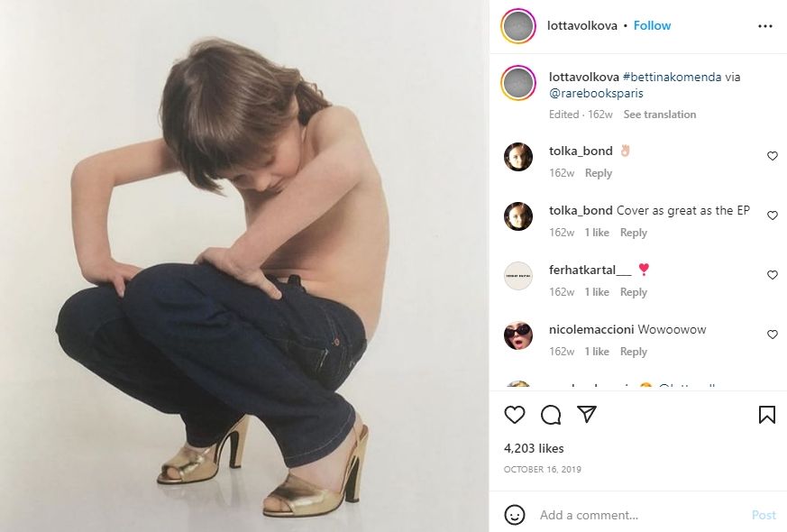Open comments via the speech bubble icon

pyautogui.click(x=551, y=415)
